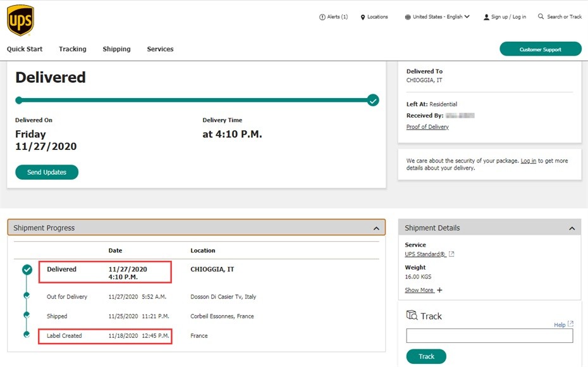Screen dimensions: 588x367
Task: Click the delivery progress bar
Action: coord(197,100)
